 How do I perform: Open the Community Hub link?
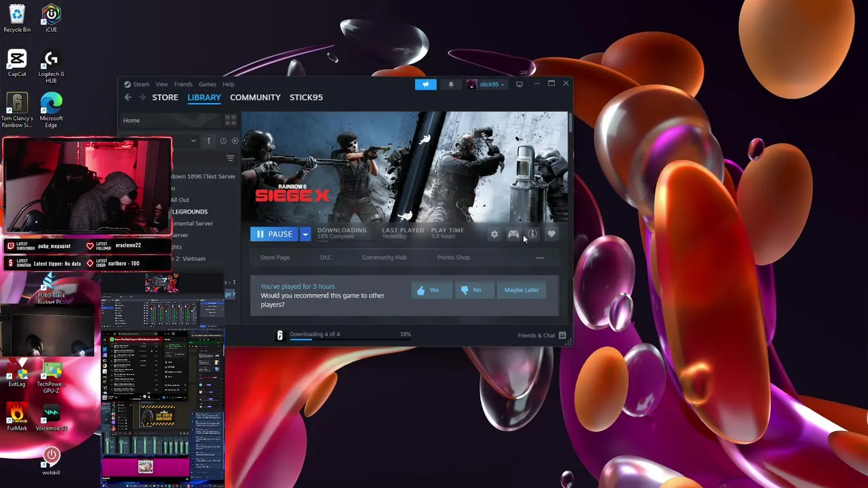pyautogui.click(x=384, y=258)
